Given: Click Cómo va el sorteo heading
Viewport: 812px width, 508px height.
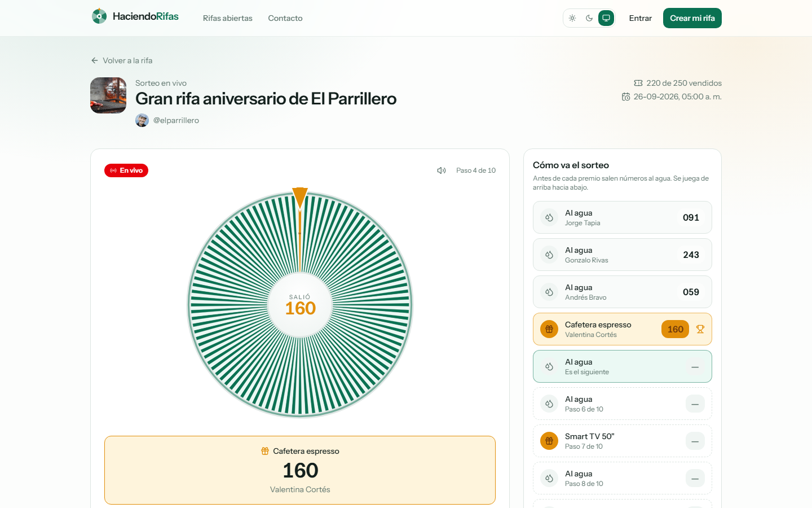Looking at the screenshot, I should tap(571, 165).
